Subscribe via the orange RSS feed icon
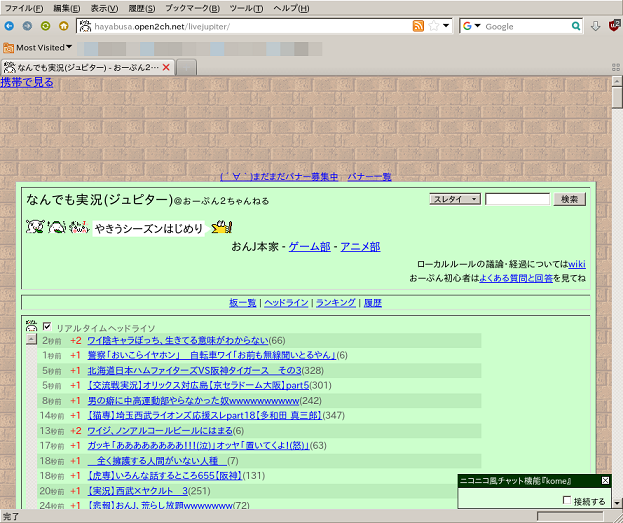 418,26
